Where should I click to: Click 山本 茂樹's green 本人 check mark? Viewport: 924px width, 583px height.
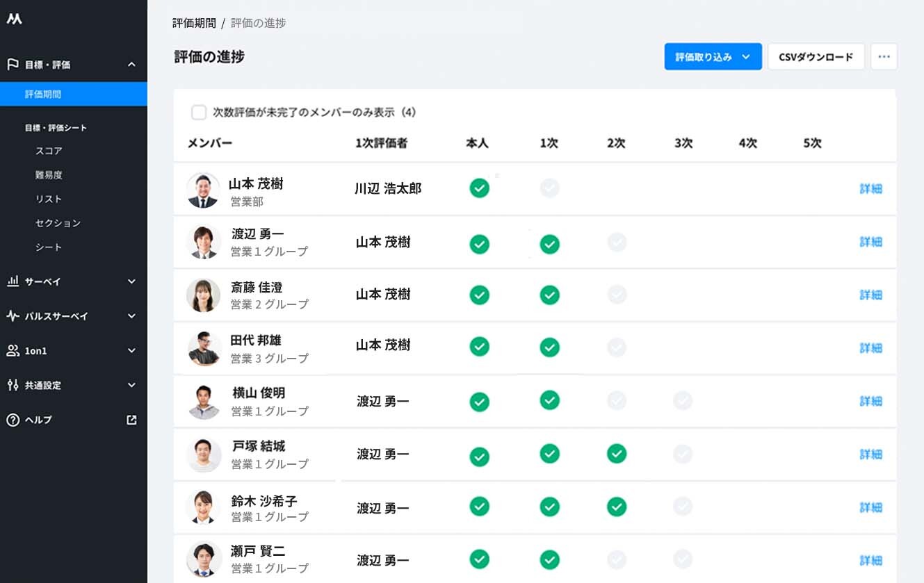(479, 188)
